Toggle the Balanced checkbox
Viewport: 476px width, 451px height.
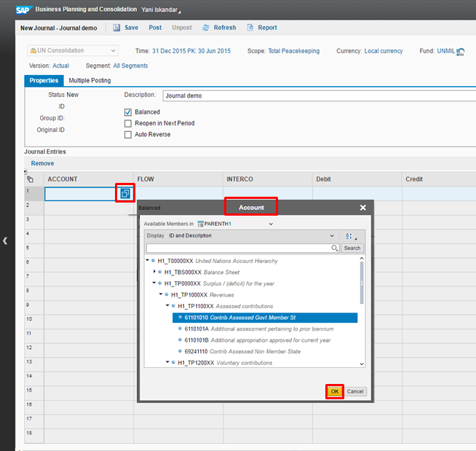pyautogui.click(x=128, y=112)
